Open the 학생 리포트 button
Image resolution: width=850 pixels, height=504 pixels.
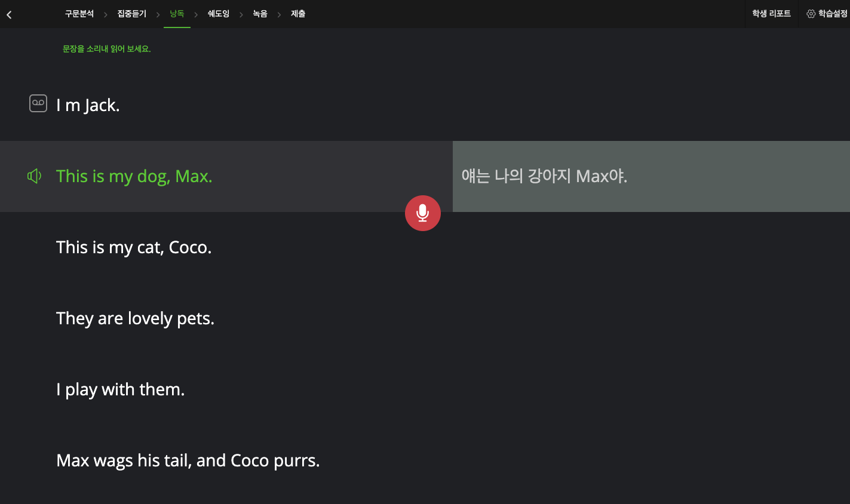click(771, 14)
